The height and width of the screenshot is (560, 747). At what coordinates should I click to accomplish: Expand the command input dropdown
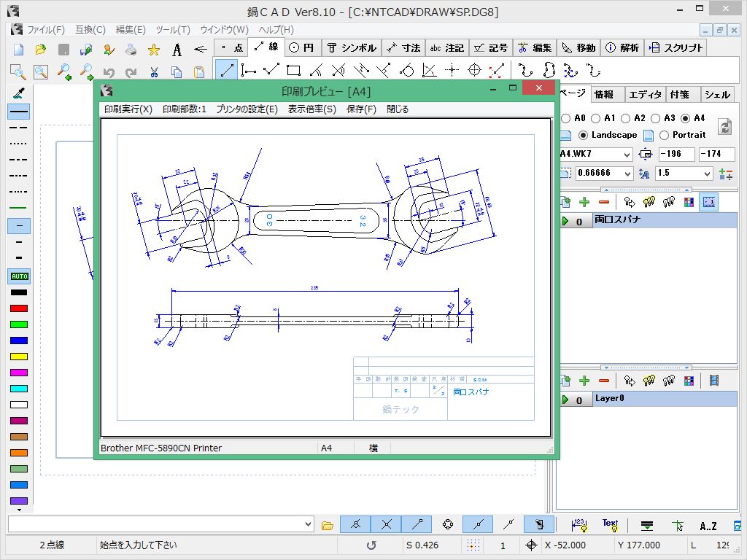[x=309, y=524]
